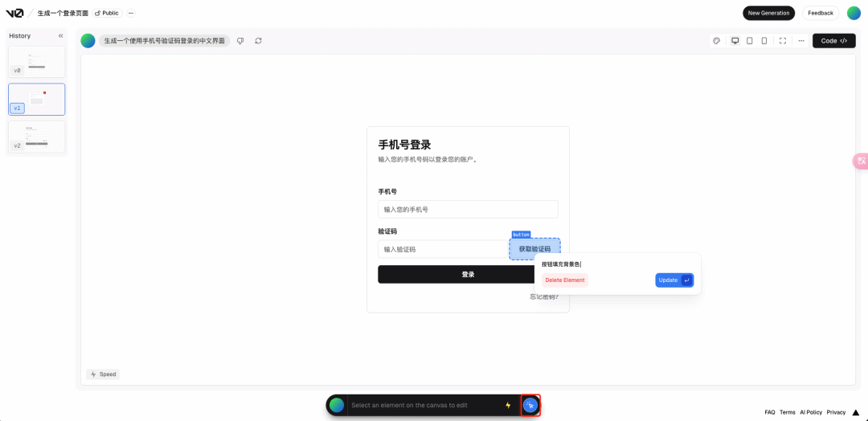
Task: Toggle the element select cursor tool
Action: coord(530,405)
